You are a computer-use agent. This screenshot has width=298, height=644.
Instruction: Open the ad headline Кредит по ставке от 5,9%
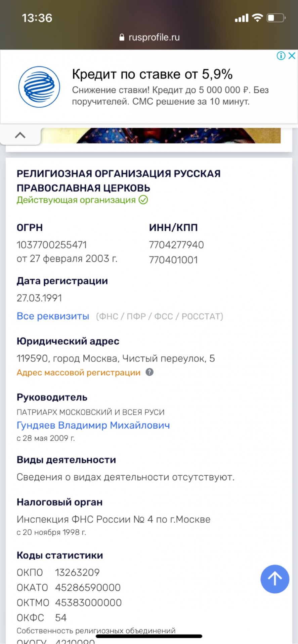[152, 74]
